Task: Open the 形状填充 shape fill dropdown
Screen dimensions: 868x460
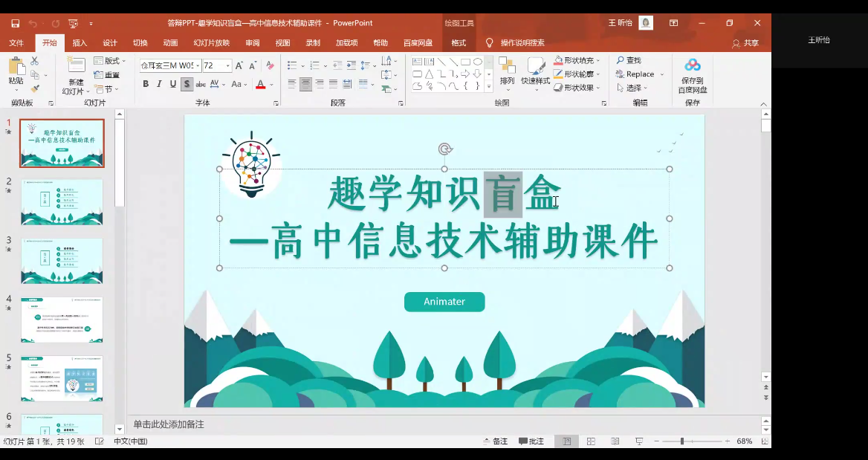Action: click(577, 59)
